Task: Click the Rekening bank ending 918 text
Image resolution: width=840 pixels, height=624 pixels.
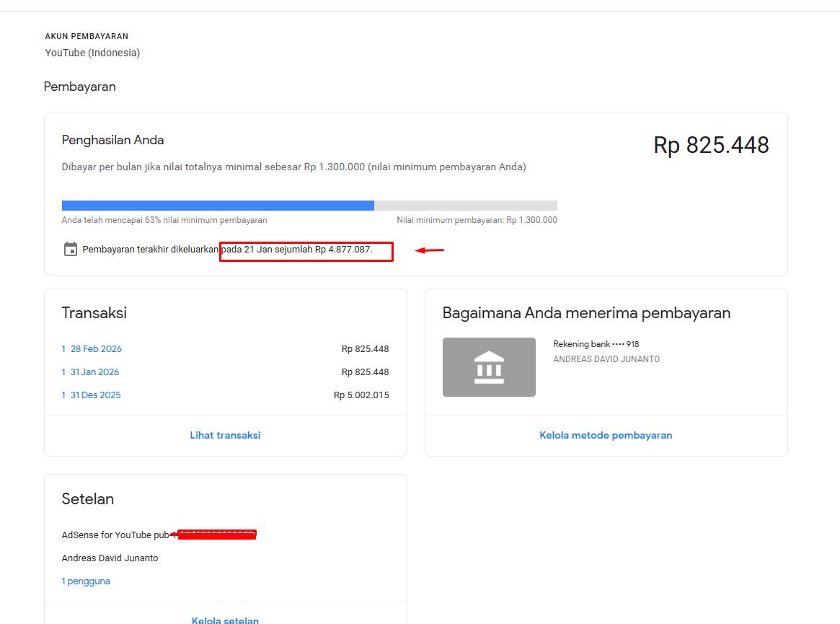Action: tap(596, 344)
